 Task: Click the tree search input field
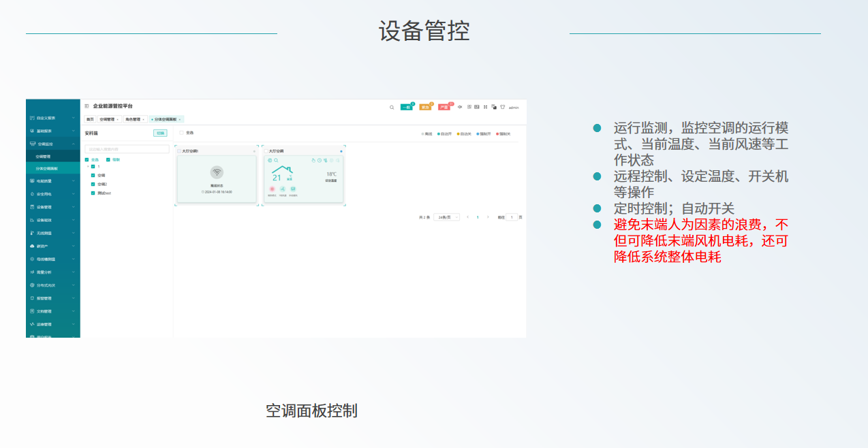127,148
